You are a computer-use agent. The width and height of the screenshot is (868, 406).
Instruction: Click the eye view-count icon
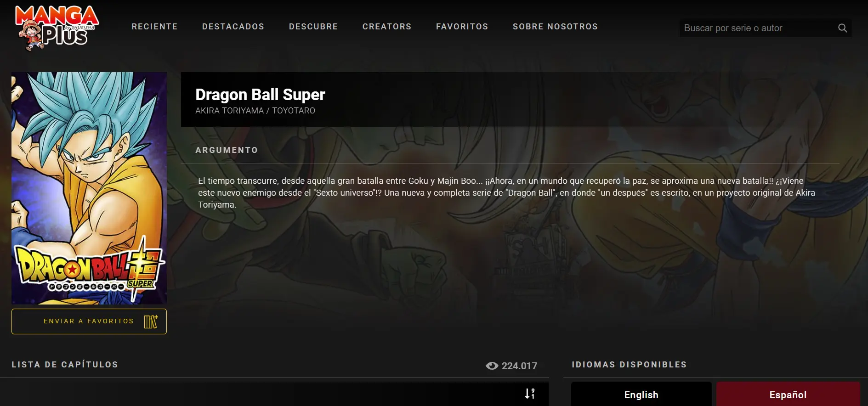492,366
